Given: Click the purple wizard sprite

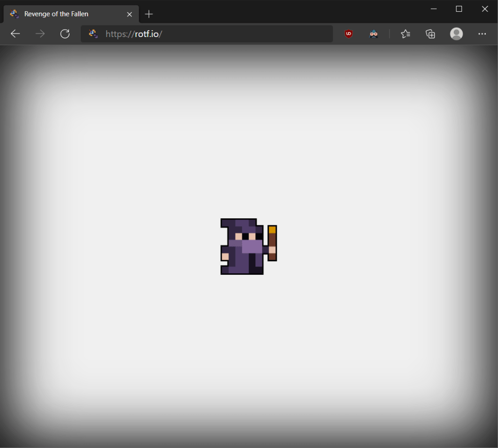Looking at the screenshot, I should point(243,247).
